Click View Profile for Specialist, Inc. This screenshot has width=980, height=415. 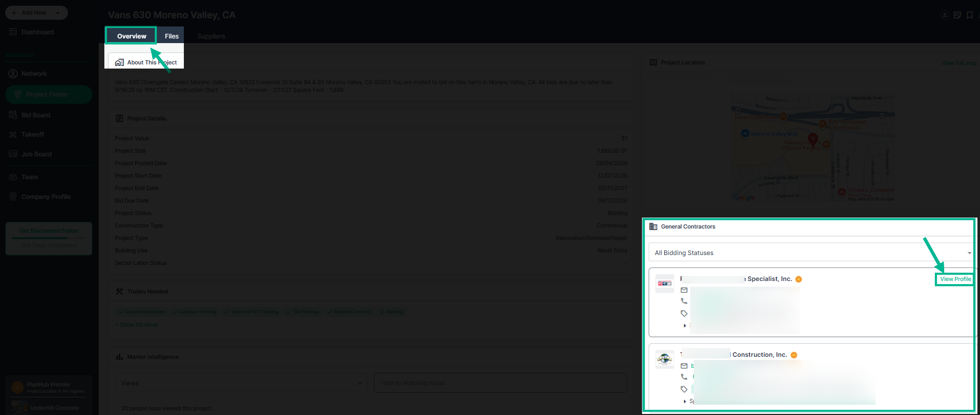tap(955, 279)
